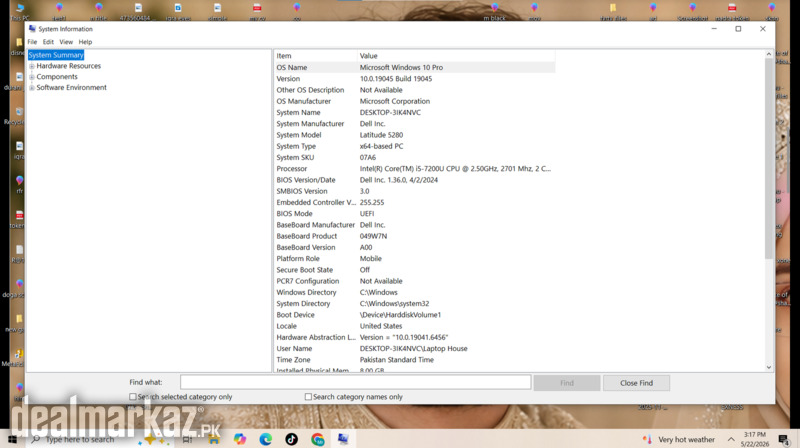Launch Google Chrome from taskbar
This screenshot has width=800, height=448.
[x=317, y=439]
